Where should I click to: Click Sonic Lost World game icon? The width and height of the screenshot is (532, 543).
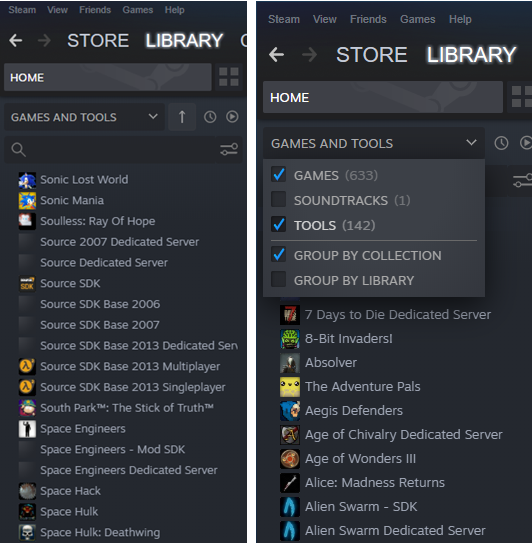(27, 180)
